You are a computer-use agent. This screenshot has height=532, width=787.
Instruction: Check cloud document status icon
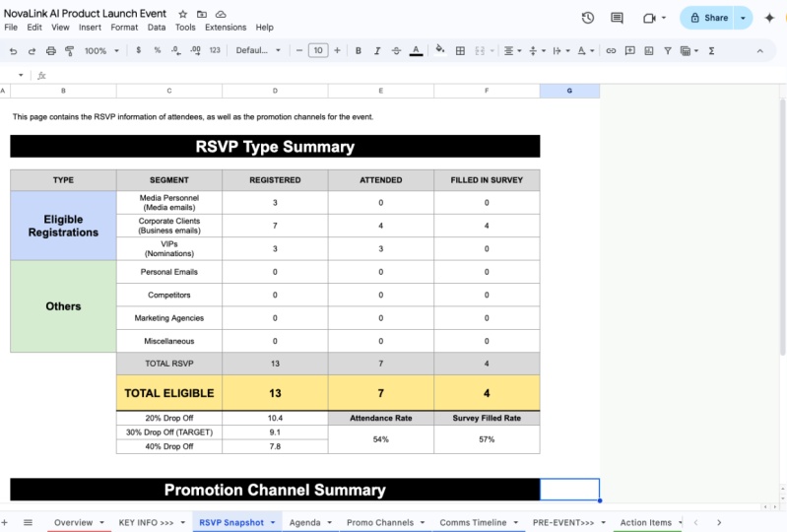point(221,14)
